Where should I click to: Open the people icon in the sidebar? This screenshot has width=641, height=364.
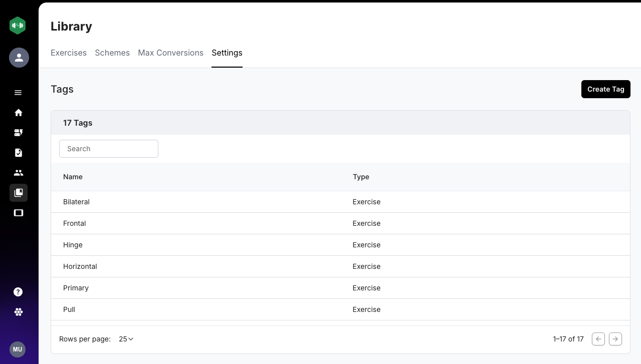[19, 173]
